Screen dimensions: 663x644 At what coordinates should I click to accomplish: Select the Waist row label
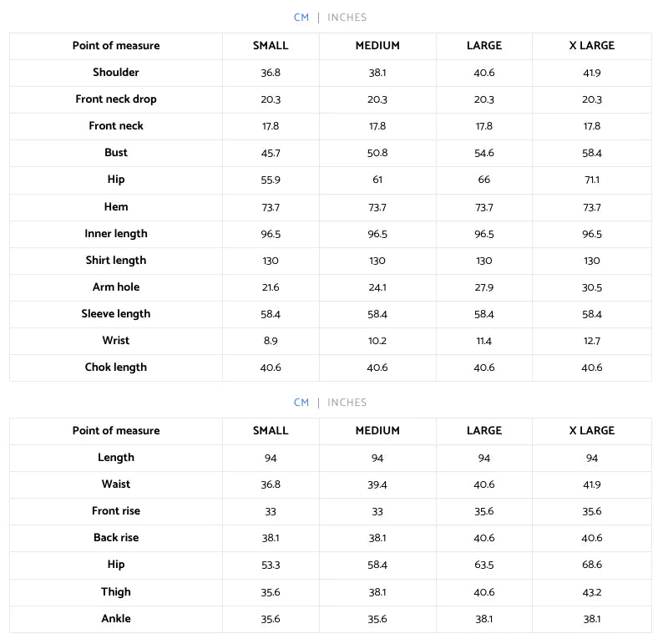[116, 484]
